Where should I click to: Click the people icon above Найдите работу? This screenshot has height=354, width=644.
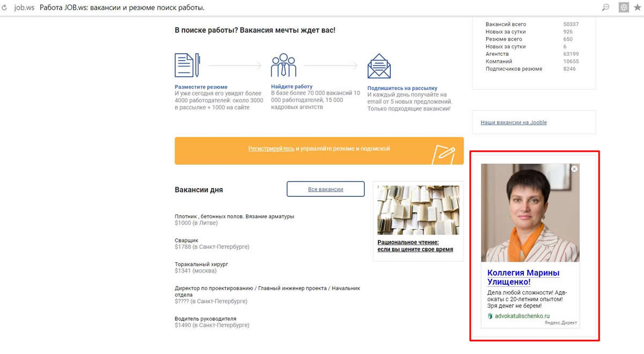[x=283, y=65]
